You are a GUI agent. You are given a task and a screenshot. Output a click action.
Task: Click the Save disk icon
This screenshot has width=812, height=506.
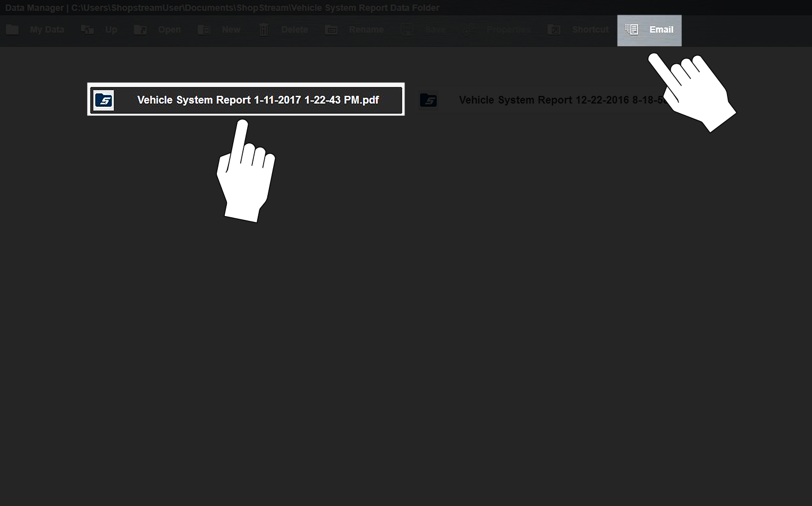[x=407, y=30]
